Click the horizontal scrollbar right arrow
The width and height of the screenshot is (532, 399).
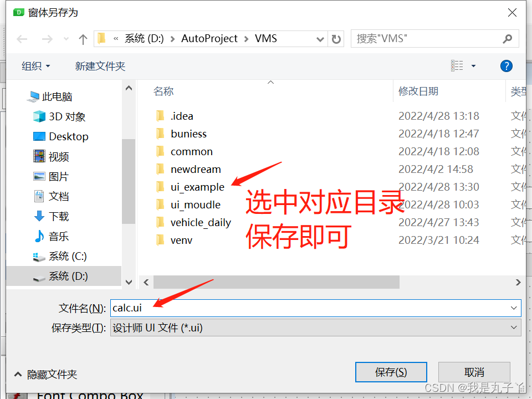pos(518,282)
